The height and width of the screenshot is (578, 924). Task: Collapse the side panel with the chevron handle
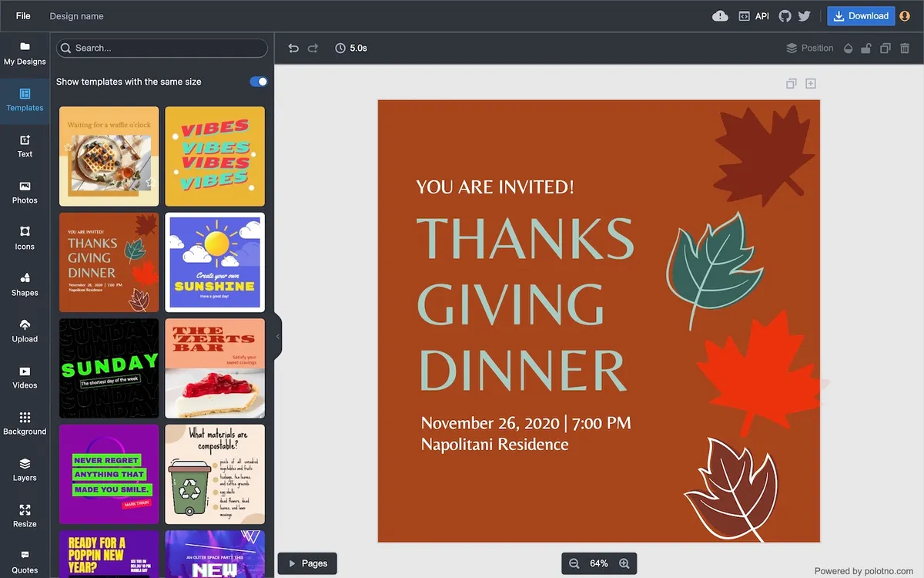tap(278, 336)
